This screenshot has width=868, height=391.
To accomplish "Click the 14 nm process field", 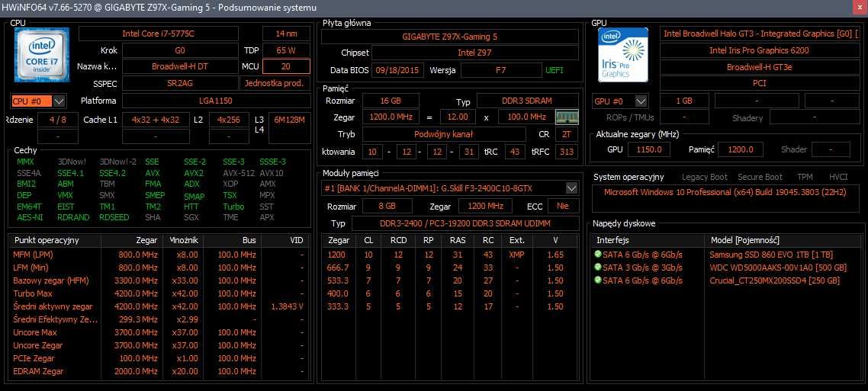I will point(286,34).
